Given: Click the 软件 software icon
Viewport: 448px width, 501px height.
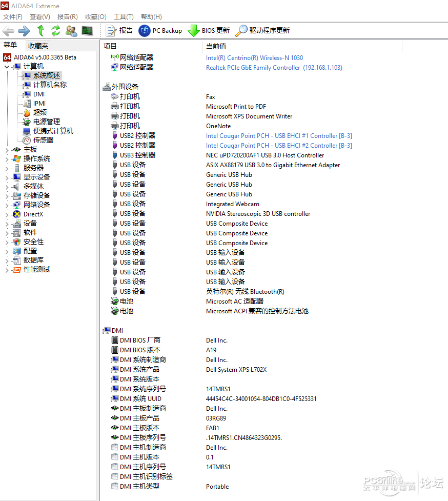Looking at the screenshot, I should [x=17, y=233].
